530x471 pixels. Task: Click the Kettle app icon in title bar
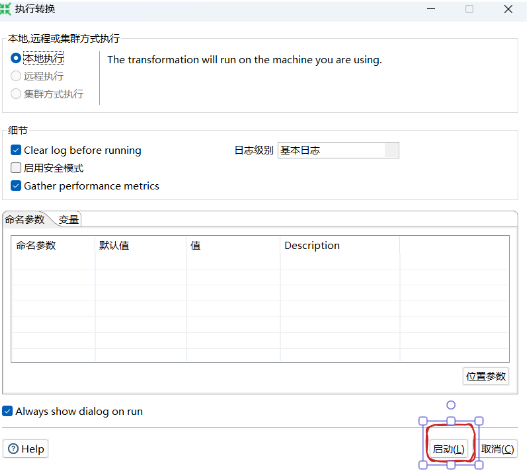pos(5,9)
